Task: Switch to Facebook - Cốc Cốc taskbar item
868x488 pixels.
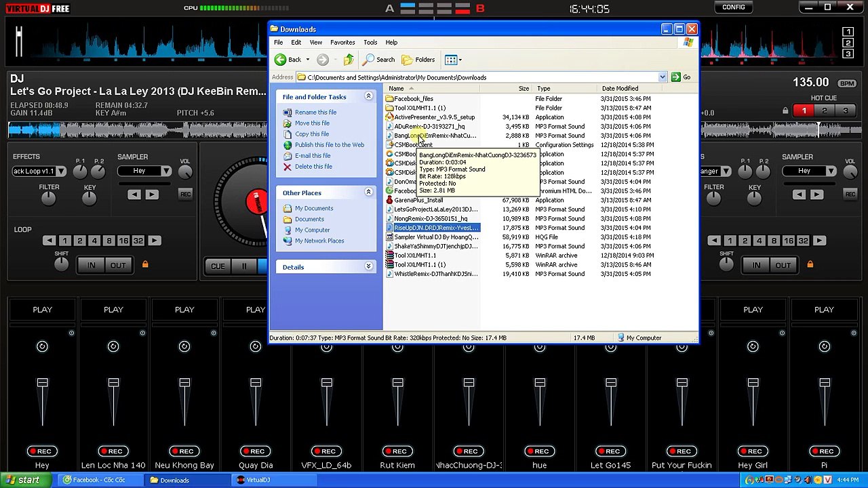Action: [100, 480]
